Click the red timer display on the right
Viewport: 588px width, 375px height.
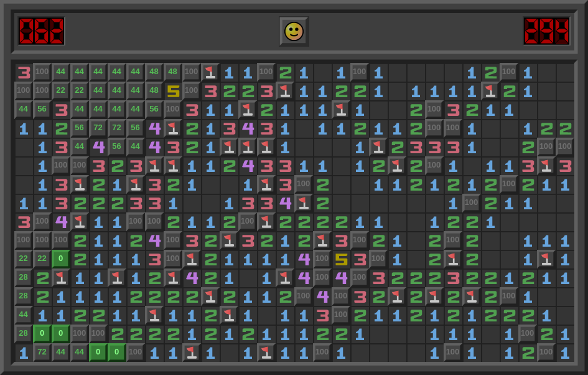point(546,31)
